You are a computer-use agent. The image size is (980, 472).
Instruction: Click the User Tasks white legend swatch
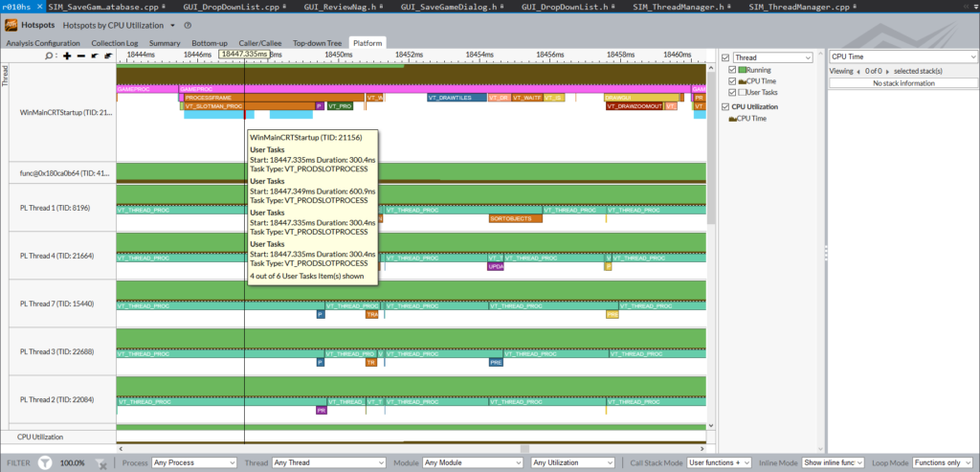(x=743, y=93)
